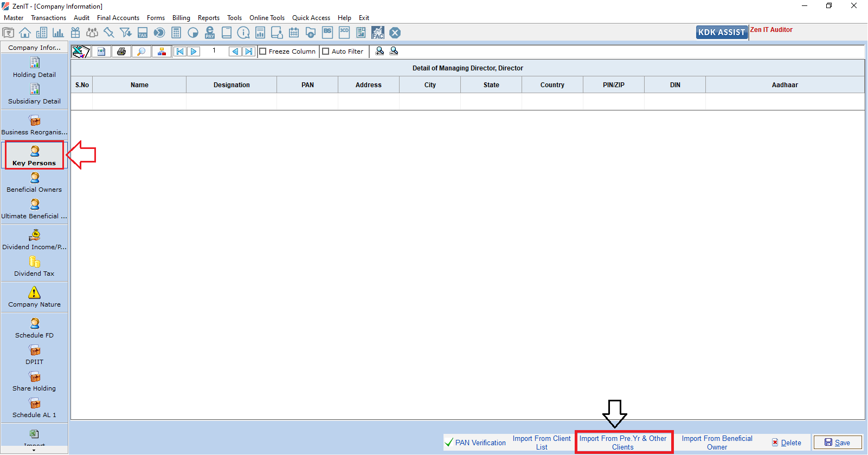Viewport: 868px width, 455px height.
Task: Open the Master menu
Action: 14,18
